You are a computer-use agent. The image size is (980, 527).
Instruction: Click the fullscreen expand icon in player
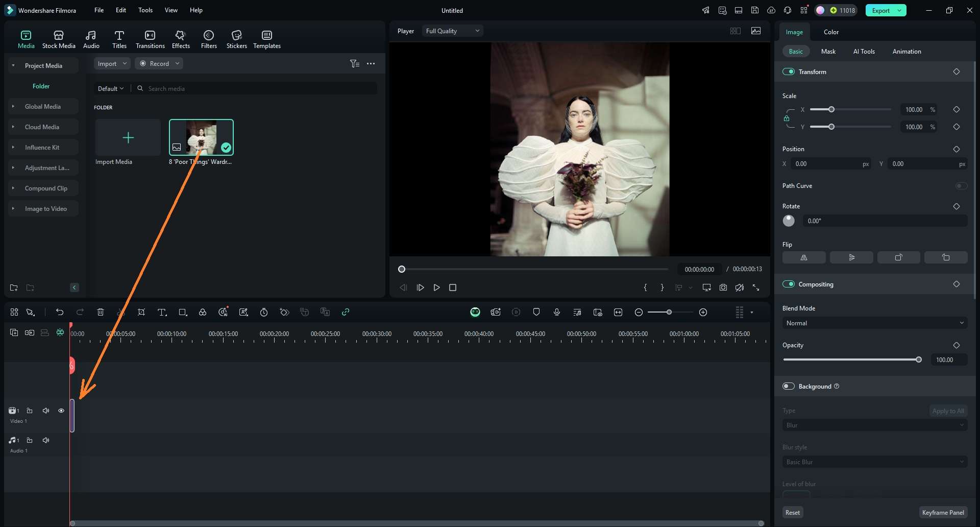[756, 288]
